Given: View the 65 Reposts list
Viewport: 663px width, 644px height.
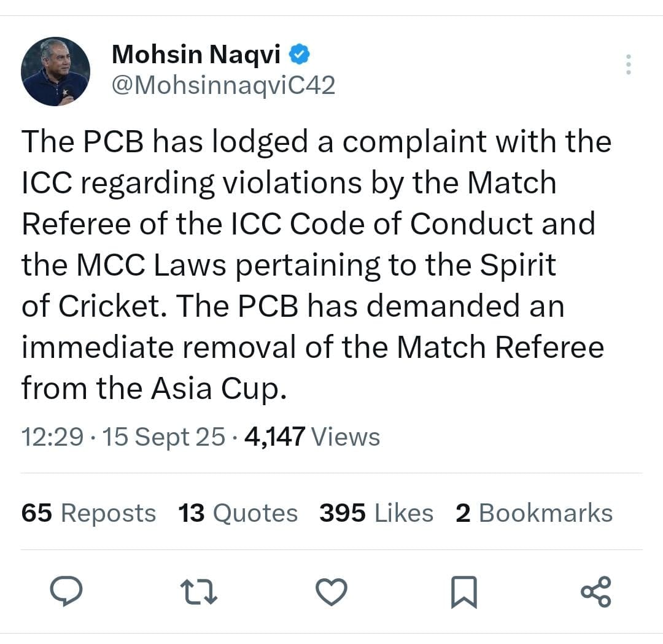Looking at the screenshot, I should (x=88, y=513).
